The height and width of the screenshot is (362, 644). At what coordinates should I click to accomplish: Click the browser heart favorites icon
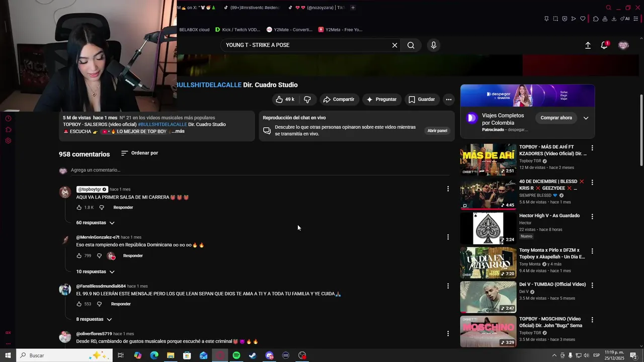coord(583,19)
